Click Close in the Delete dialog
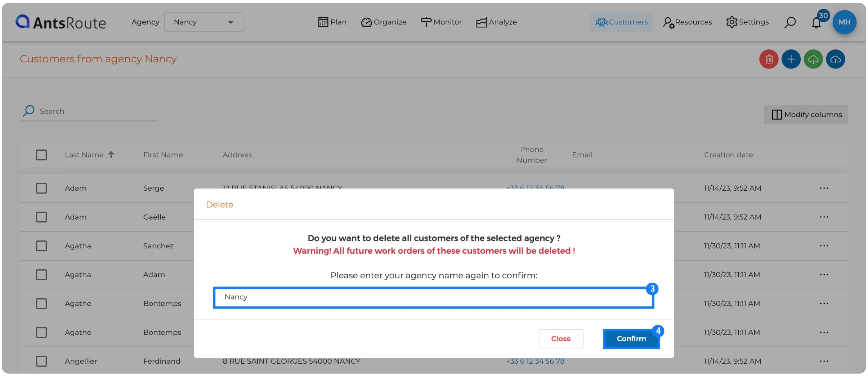This screenshot has width=868, height=376. (x=561, y=339)
